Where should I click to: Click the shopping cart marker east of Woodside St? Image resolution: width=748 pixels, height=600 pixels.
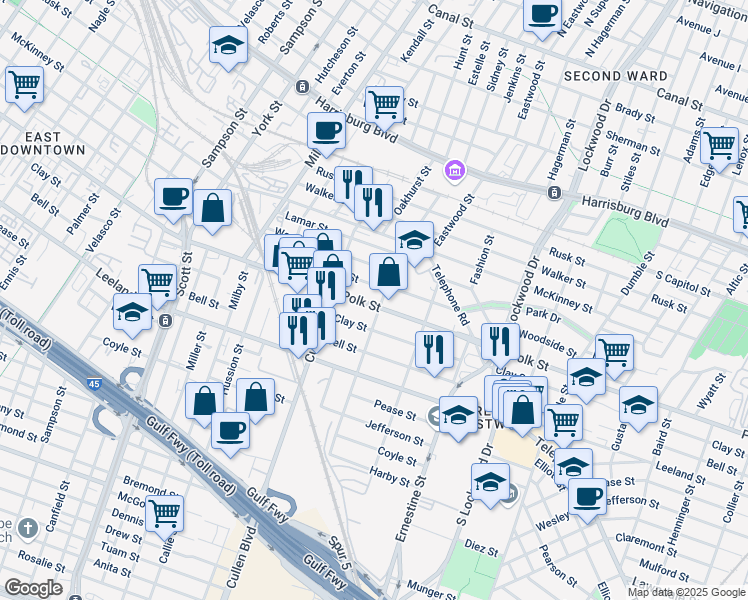click(614, 356)
